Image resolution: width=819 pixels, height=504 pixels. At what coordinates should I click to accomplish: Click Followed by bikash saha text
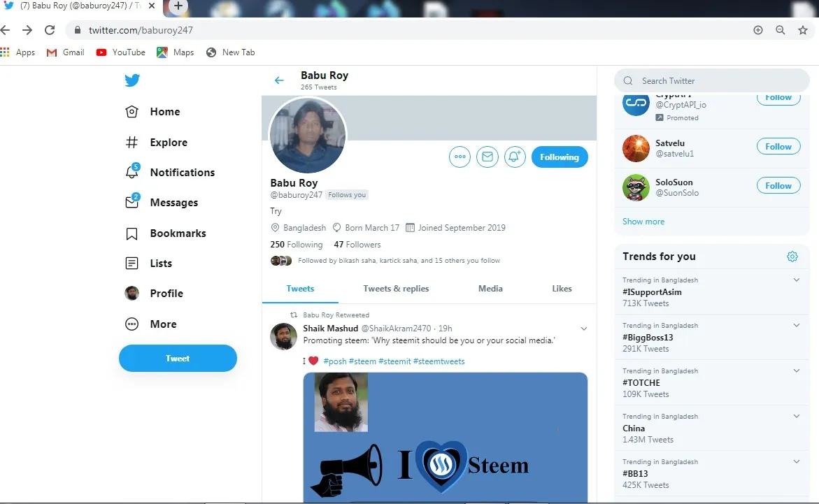tap(399, 261)
